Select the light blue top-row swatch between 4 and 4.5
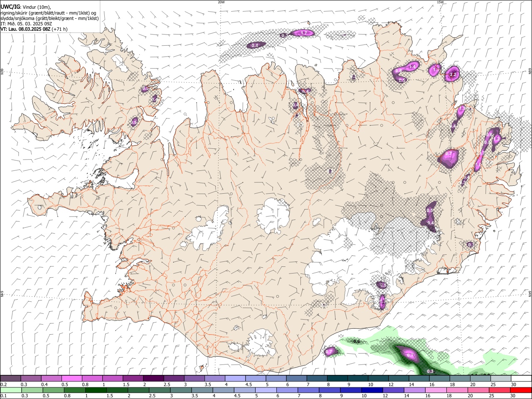Image resolution: width=532 pixels, height=399 pixels. pyautogui.click(x=235, y=378)
